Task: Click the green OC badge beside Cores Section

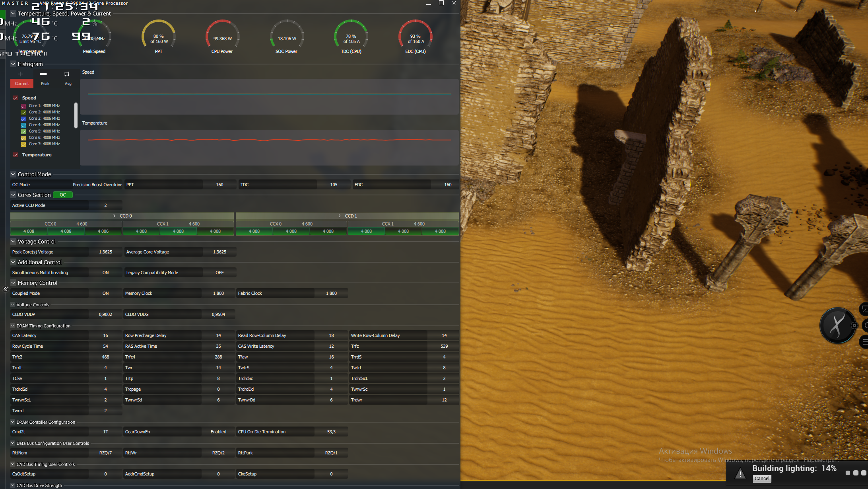Action: (x=63, y=195)
